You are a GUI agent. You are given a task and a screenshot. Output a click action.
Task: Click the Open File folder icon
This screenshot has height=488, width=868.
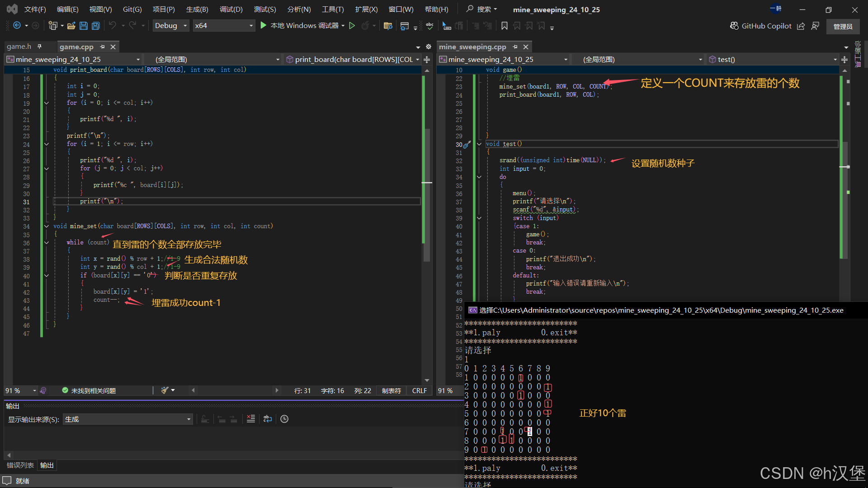(71, 26)
